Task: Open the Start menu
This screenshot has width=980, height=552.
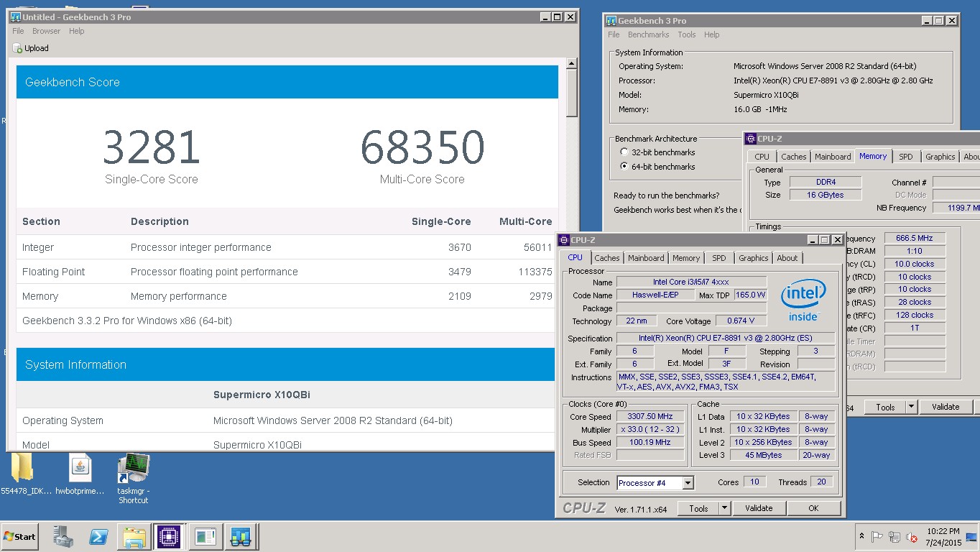Action: click(20, 536)
